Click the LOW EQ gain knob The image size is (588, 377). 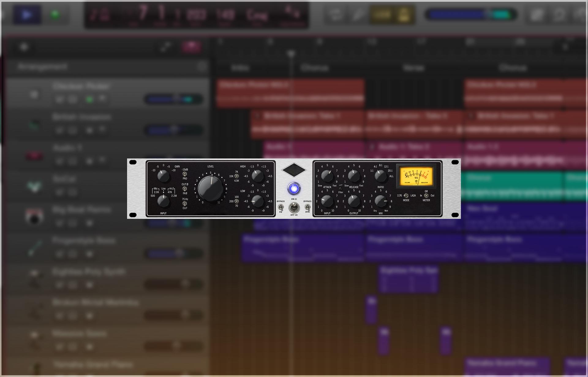[x=258, y=201]
